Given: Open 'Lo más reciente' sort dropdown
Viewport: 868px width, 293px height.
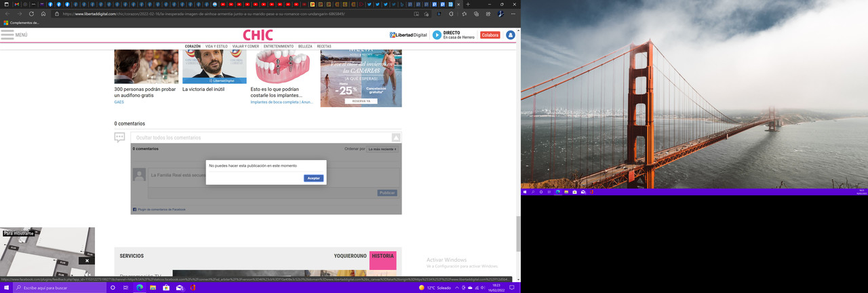Looking at the screenshot, I should tap(382, 149).
